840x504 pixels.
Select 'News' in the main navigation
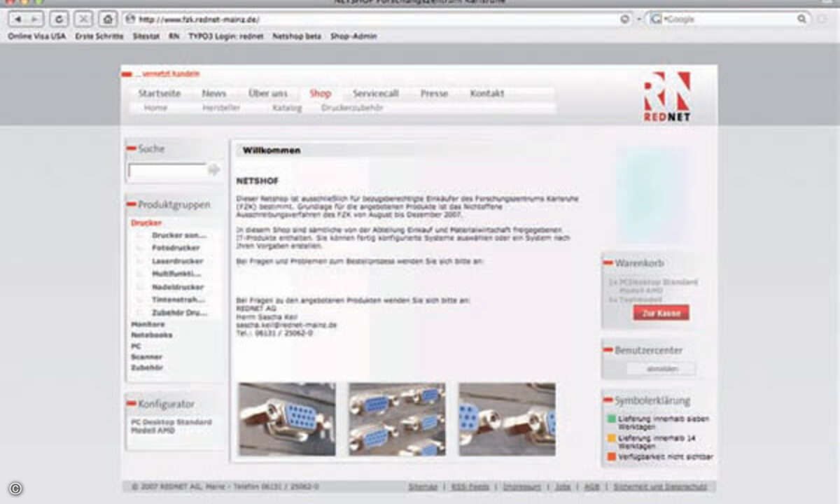(214, 94)
